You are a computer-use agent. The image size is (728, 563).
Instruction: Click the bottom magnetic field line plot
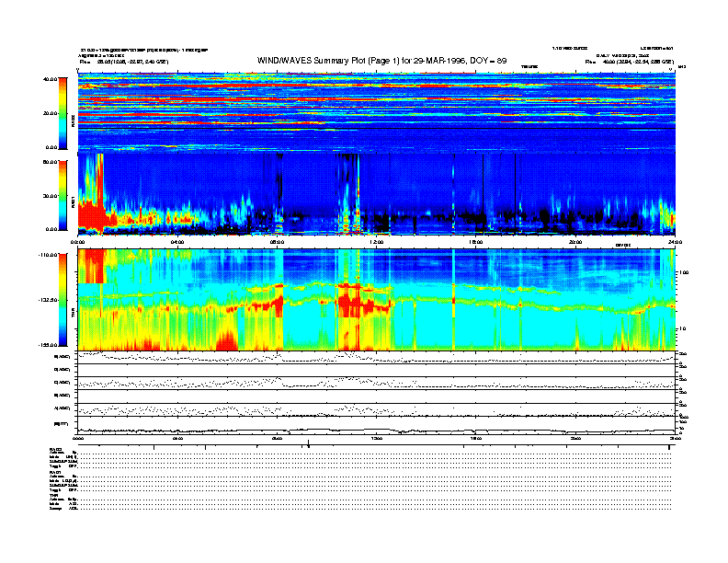point(376,424)
